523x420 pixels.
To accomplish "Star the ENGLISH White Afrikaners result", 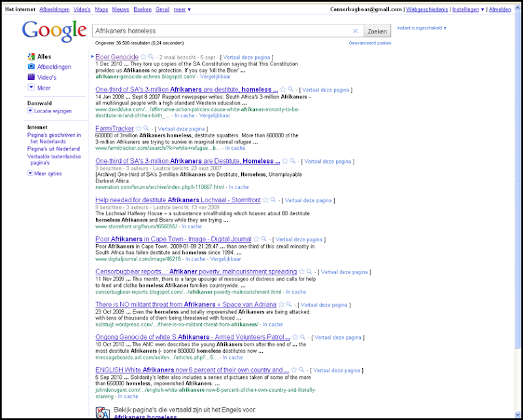I will point(294,370).
